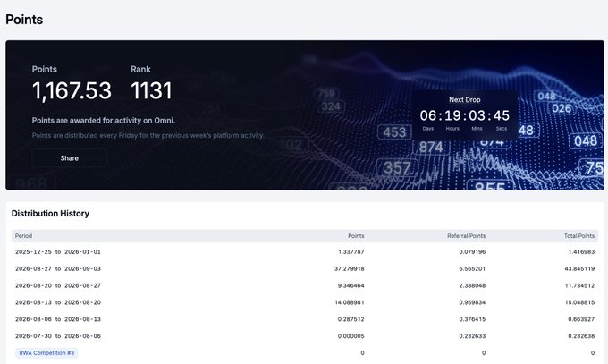This screenshot has height=364, width=608.
Task: Select referral points value 2.388048
Action: [472, 285]
